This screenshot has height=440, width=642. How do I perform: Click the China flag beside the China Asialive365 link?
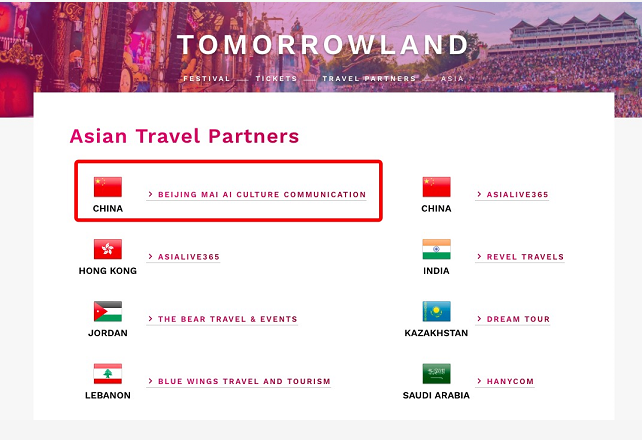436,187
